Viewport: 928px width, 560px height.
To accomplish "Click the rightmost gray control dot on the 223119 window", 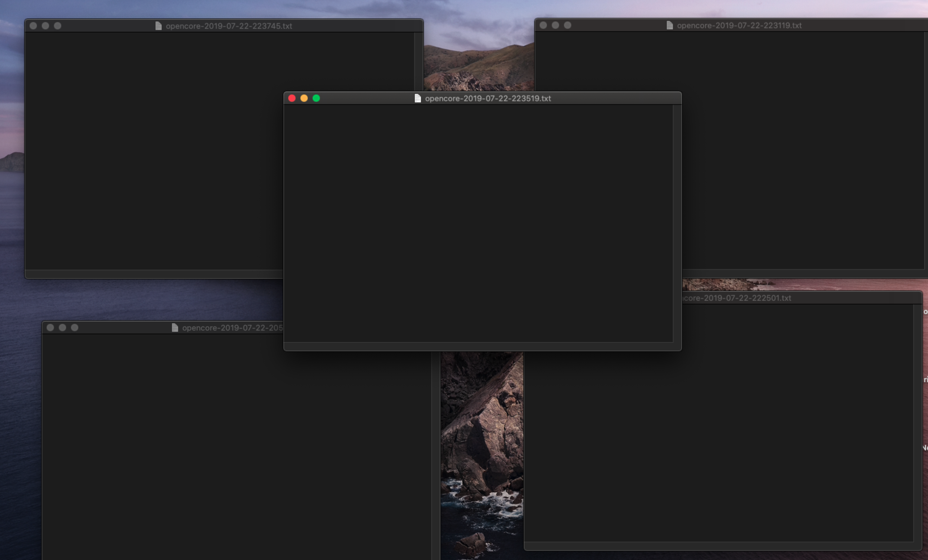I will [x=568, y=25].
